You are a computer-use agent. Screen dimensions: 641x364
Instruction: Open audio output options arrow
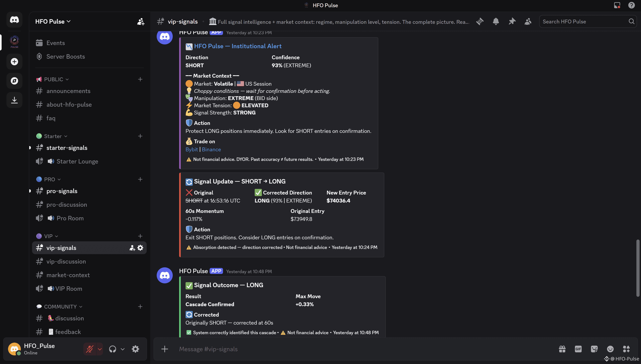click(123, 349)
